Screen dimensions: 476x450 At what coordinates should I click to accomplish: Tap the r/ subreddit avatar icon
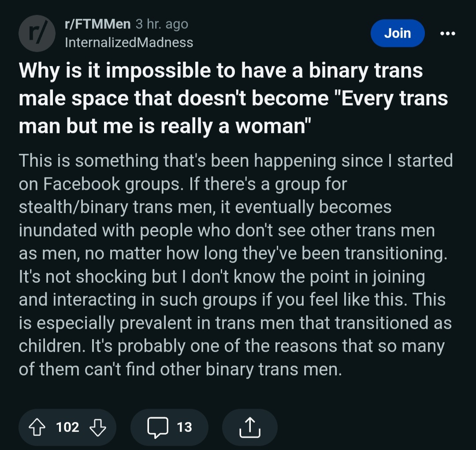coord(37,33)
